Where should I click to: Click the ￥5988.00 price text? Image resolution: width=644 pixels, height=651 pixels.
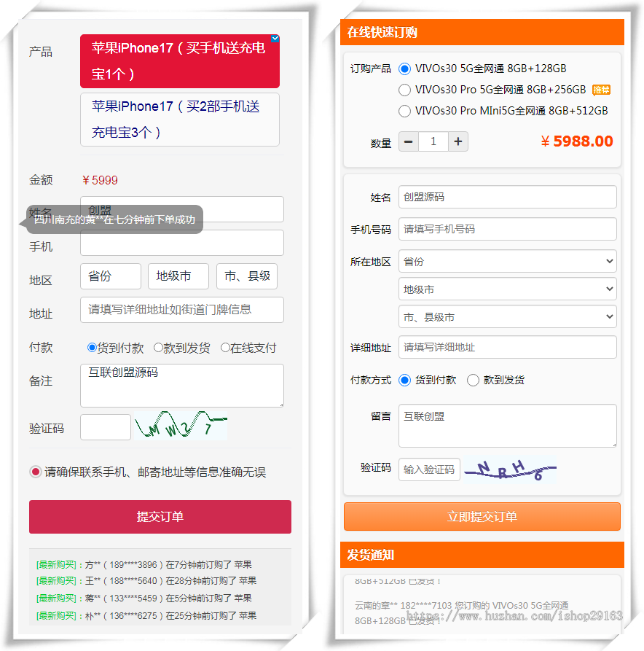click(577, 141)
